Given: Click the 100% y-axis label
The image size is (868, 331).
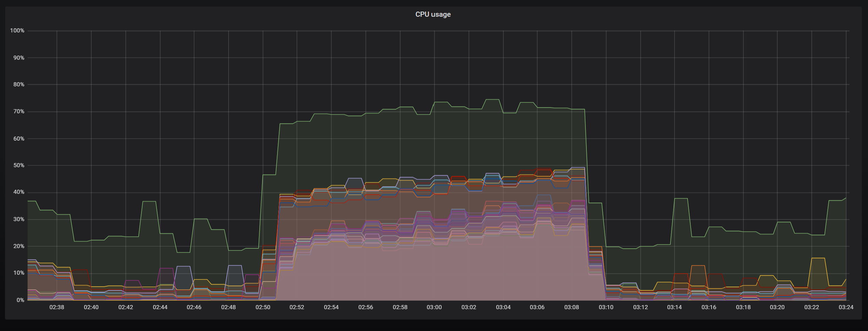Looking at the screenshot, I should tap(17, 31).
